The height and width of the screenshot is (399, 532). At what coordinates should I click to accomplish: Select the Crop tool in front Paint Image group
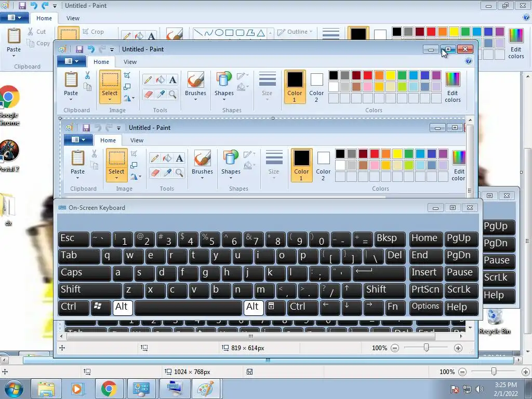127,75
